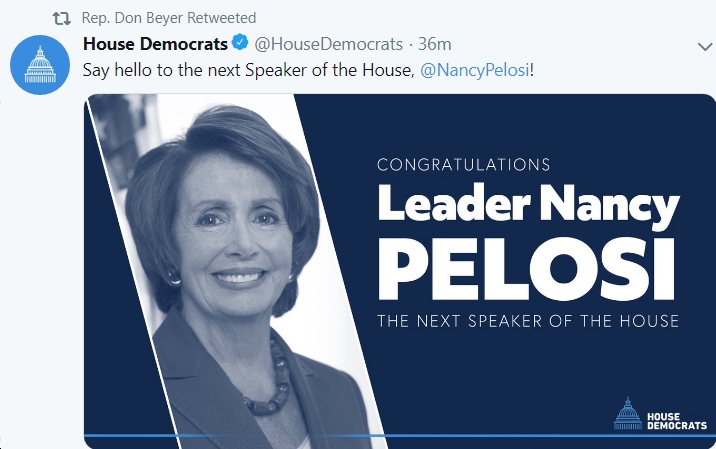Screen dimensions: 716x449
Task: Click the Capitol dome logo inside the image
Action: (627, 413)
